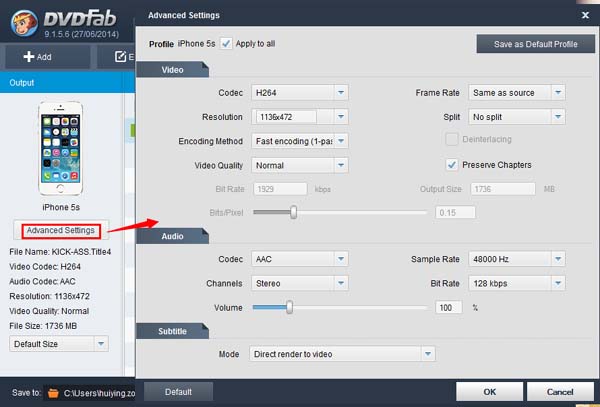Click the Video Quality: Normal info text
The width and height of the screenshot is (600, 407).
[49, 311]
